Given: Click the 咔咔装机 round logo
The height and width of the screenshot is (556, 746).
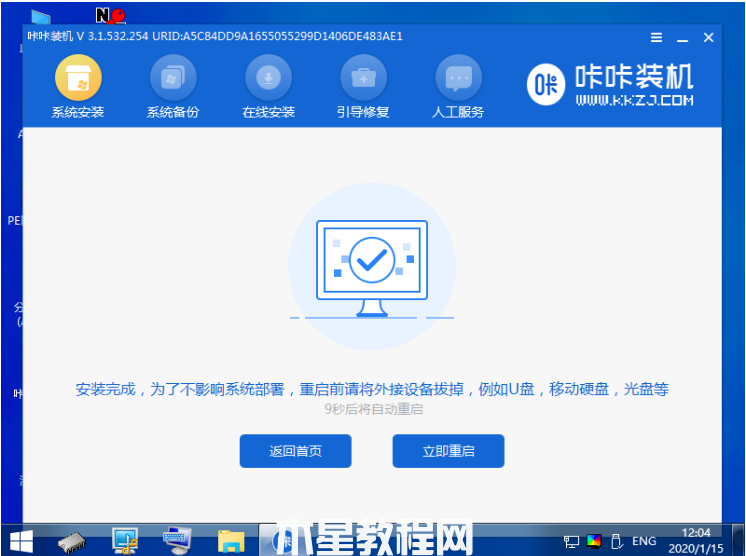Looking at the screenshot, I should 546,85.
